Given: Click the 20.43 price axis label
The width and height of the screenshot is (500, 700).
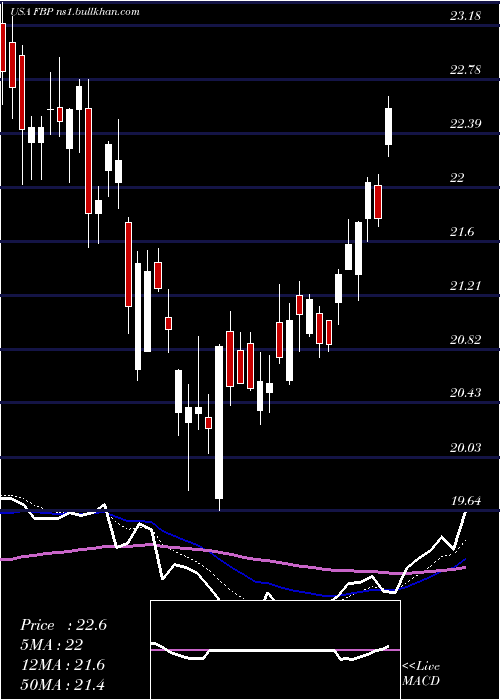Looking at the screenshot, I should click(465, 393).
